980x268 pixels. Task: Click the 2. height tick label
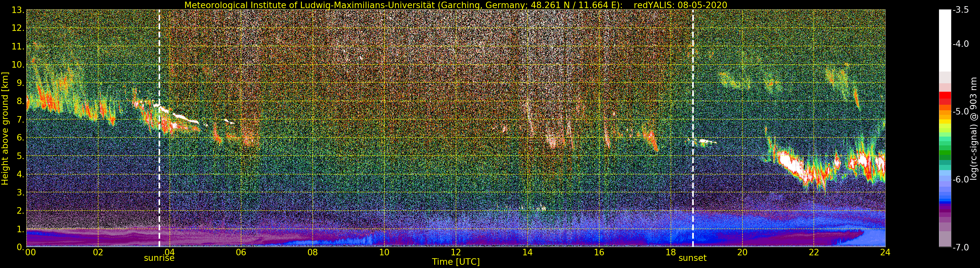[x=20, y=211]
